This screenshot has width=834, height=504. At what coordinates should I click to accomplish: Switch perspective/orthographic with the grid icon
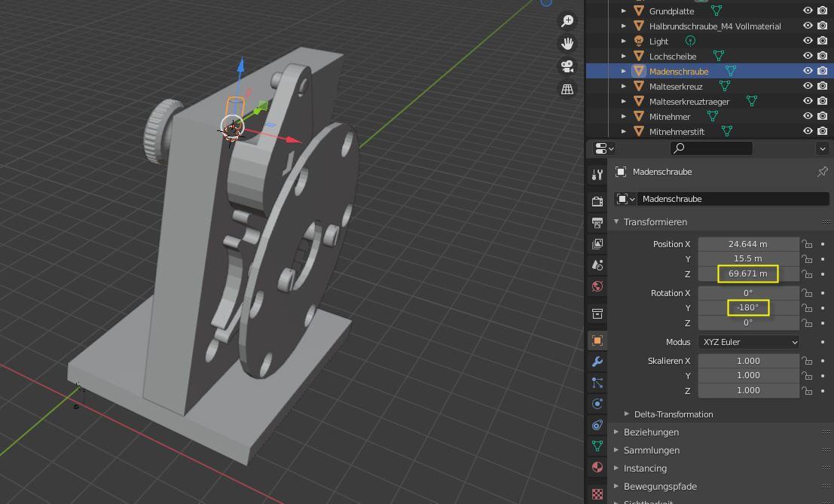(x=567, y=90)
